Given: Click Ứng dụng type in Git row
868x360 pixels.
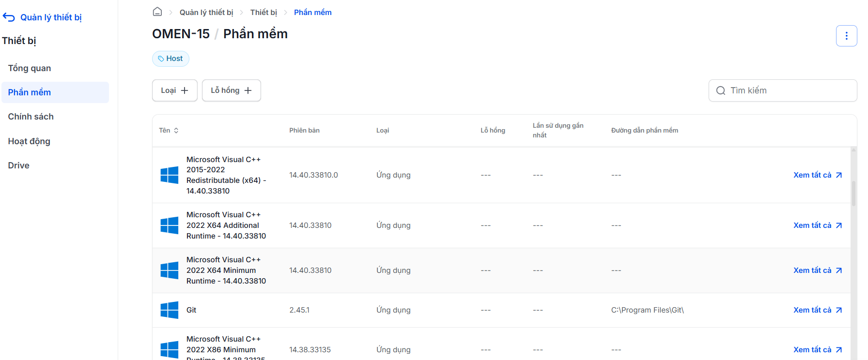Looking at the screenshot, I should [393, 310].
